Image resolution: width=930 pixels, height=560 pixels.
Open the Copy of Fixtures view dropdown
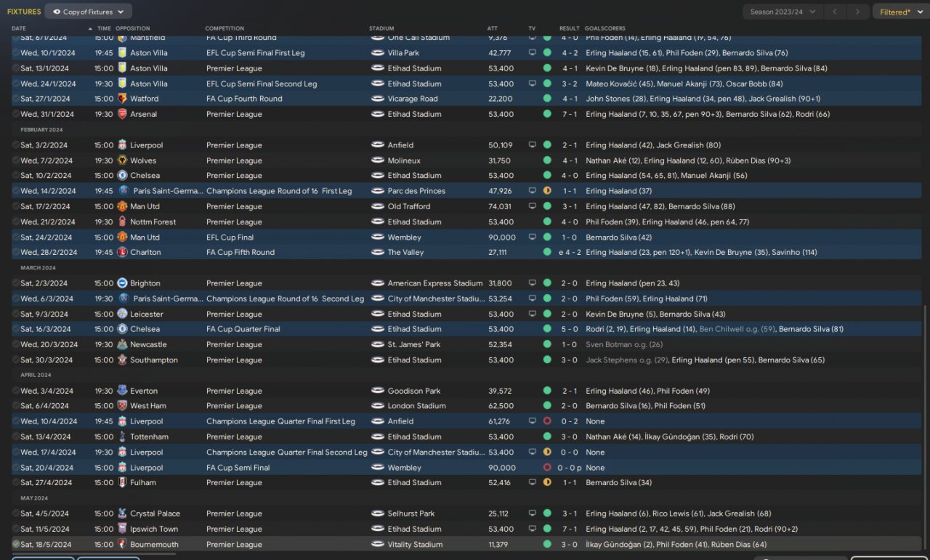pos(88,12)
